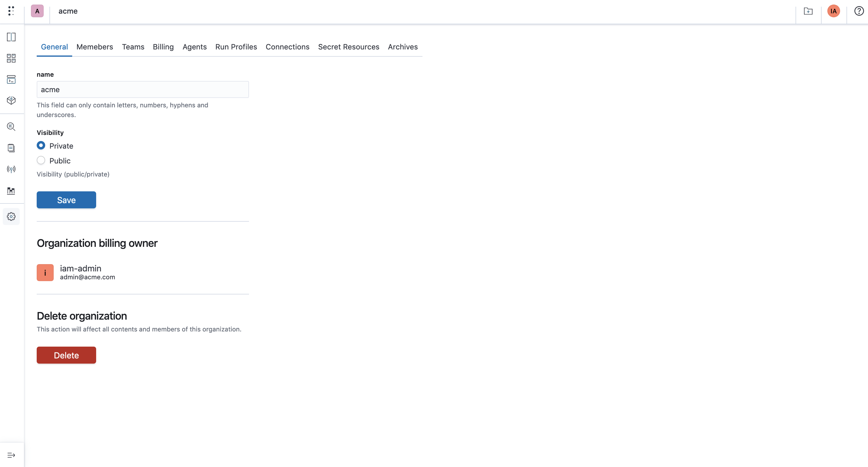Image resolution: width=868 pixels, height=467 pixels.
Task: Open the settings gear sidebar icon
Action: pyautogui.click(x=11, y=216)
